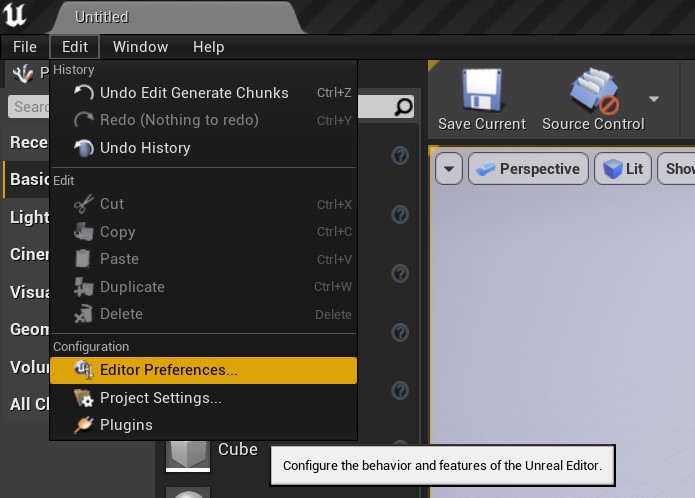Click the Project Settings gear icon

[x=84, y=398]
